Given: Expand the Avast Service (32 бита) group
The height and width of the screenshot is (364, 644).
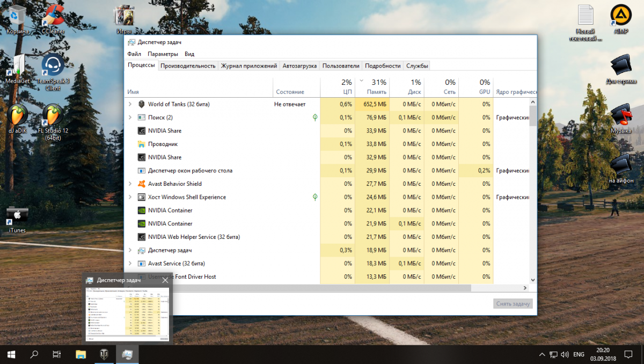Looking at the screenshot, I should point(130,264).
